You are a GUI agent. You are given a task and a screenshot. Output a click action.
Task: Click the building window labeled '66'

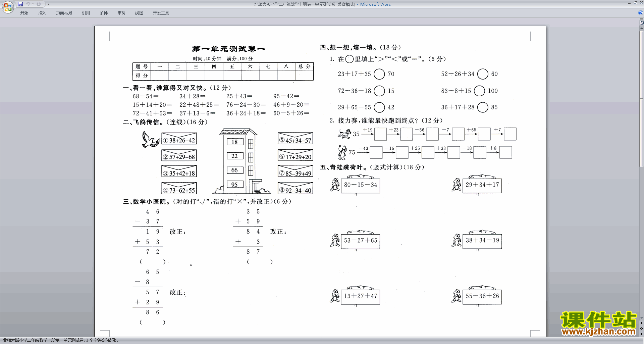(x=235, y=170)
